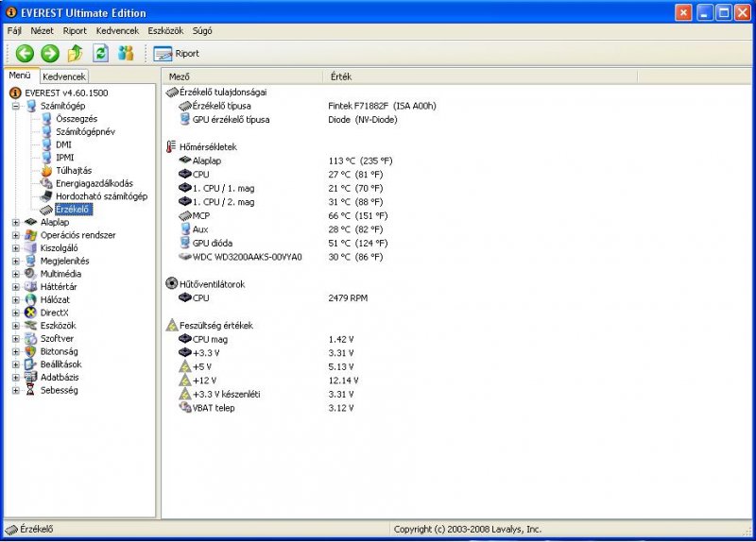Expand the Megjelenítés tree node
The image size is (756, 542).
click(16, 262)
